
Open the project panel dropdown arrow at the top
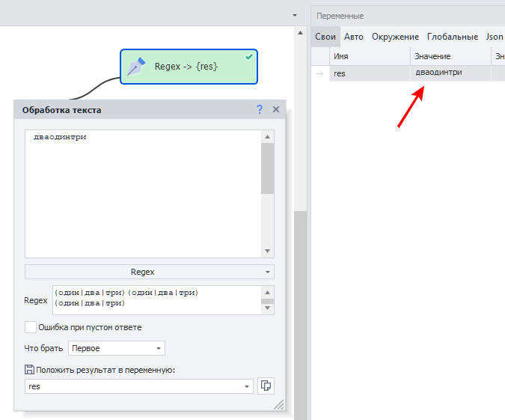295,15
